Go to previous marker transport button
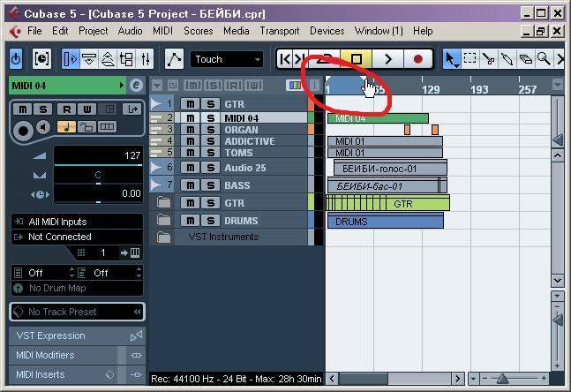571x392 pixels. pyautogui.click(x=285, y=58)
